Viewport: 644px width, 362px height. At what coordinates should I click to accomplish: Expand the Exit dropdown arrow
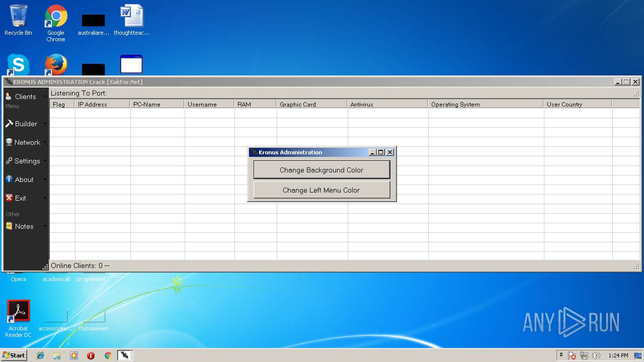45,198
